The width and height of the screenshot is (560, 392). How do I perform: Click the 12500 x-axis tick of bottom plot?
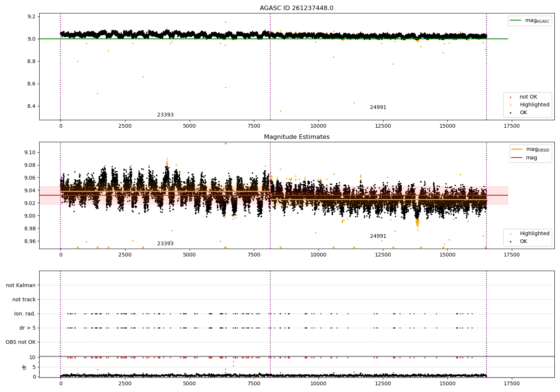click(x=383, y=383)
